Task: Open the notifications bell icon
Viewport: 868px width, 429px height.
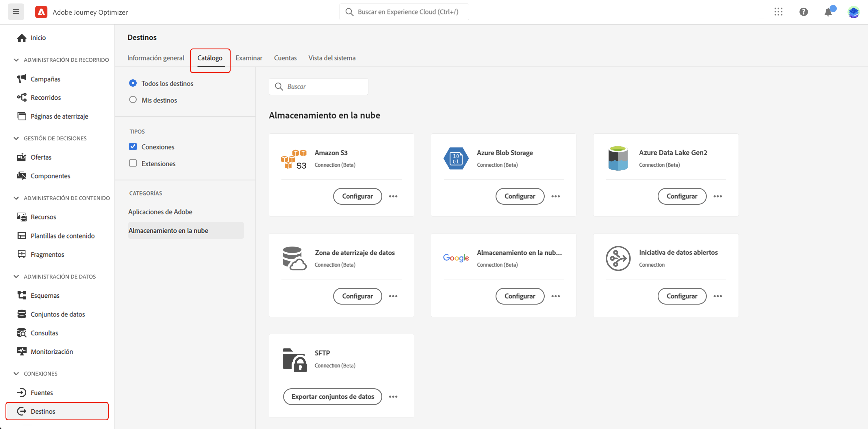Action: click(828, 12)
